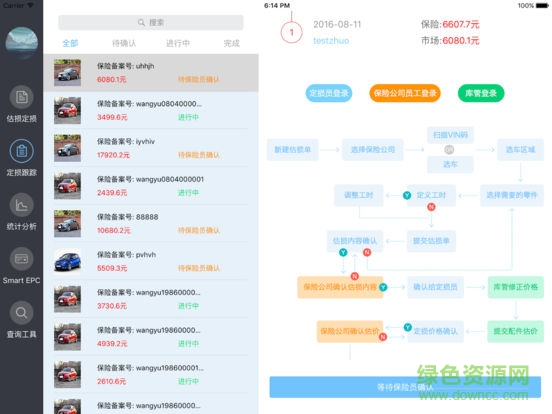Image resolution: width=552 pixels, height=414 pixels.
Task: Switch to 全部 tab
Action: 70,43
